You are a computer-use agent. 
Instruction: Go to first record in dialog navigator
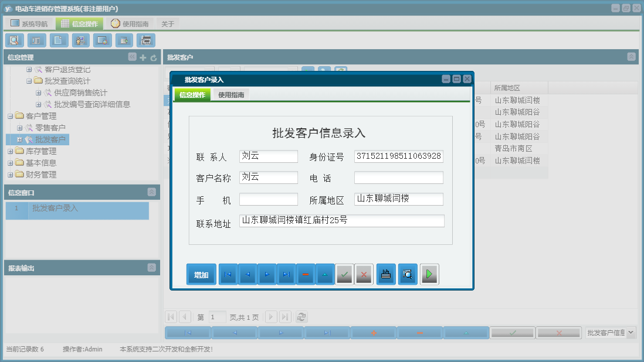click(x=228, y=274)
